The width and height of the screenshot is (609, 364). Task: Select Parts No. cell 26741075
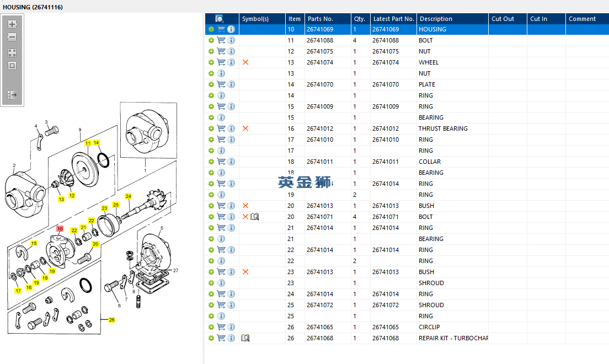click(328, 51)
